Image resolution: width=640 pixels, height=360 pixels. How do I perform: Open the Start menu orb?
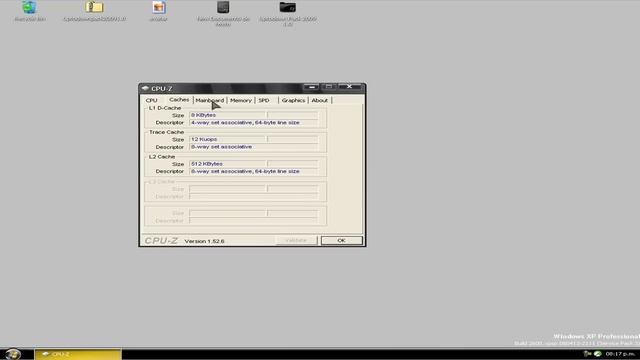click(x=13, y=354)
